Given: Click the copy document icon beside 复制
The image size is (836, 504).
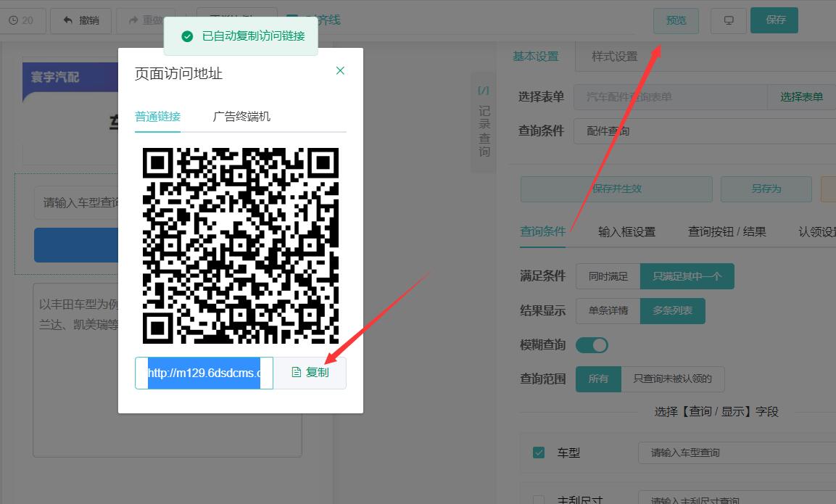Looking at the screenshot, I should click(297, 372).
